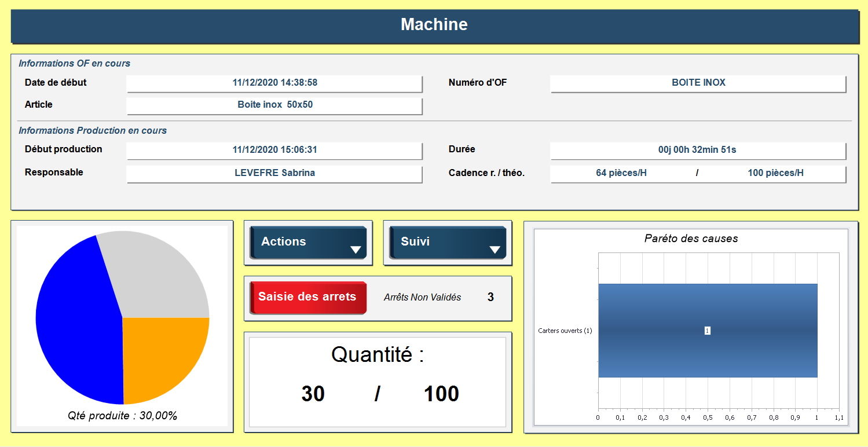
Task: Click the 'Article' label
Action: click(x=39, y=105)
